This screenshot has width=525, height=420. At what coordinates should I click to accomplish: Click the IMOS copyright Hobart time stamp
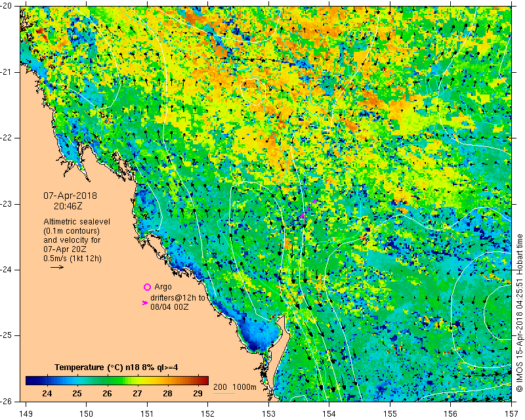point(519,313)
